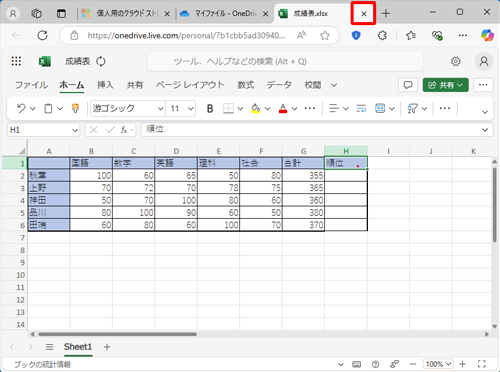This screenshot has height=372, width=500.
Task: Click the sync status icon beside 成績表
Action: [101, 61]
